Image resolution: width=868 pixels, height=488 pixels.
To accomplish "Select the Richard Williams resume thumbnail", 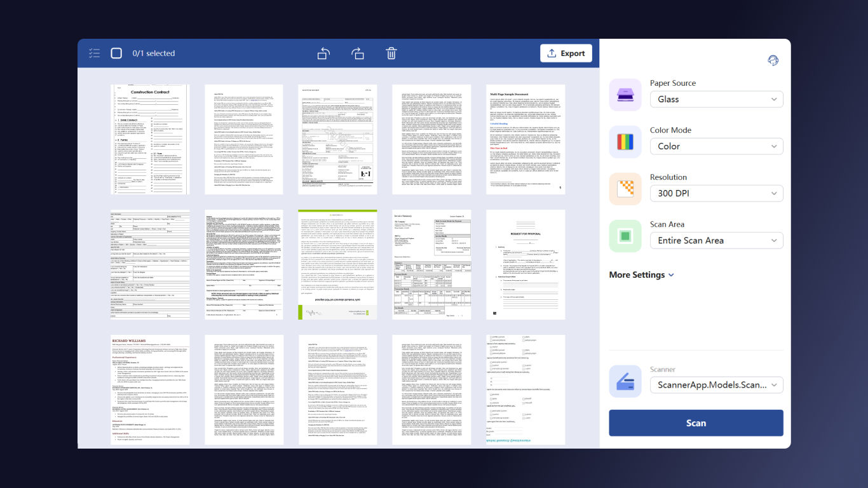I will point(150,390).
